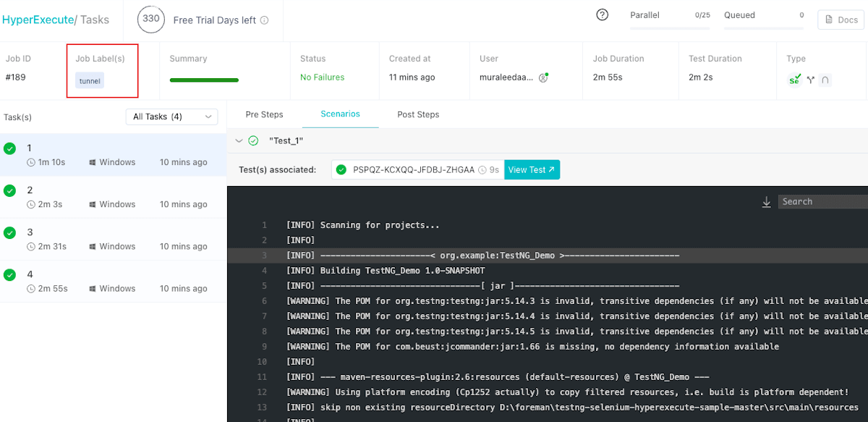Open the All Tasks (4) dropdown
Image resolution: width=868 pixels, height=422 pixels.
click(x=171, y=117)
